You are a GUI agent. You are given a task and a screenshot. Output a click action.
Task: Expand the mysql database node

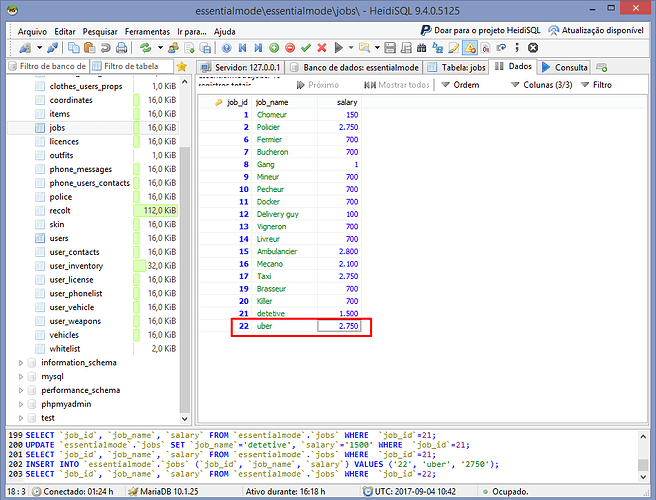(x=21, y=377)
